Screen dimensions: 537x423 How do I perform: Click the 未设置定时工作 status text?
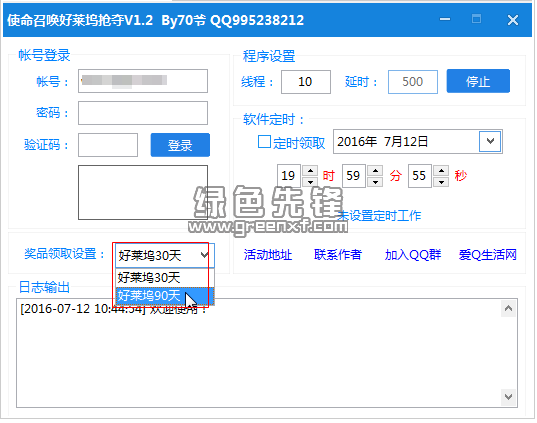tap(379, 216)
